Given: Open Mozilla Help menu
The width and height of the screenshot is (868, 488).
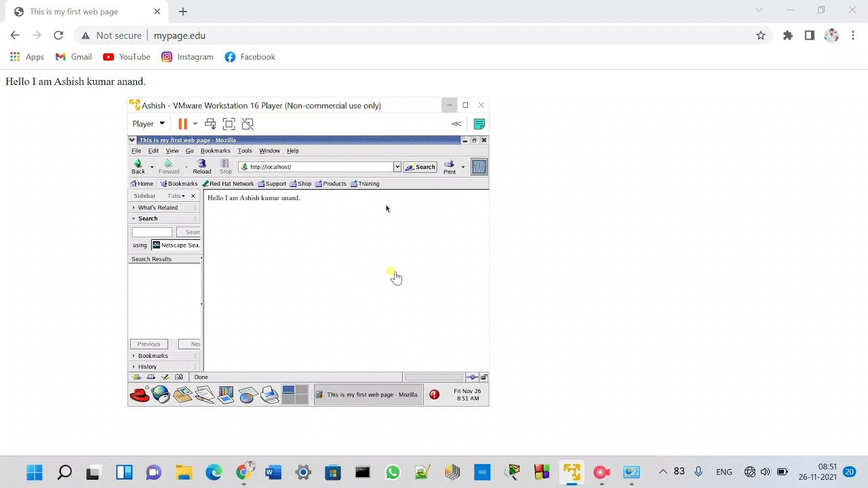Looking at the screenshot, I should pos(293,150).
